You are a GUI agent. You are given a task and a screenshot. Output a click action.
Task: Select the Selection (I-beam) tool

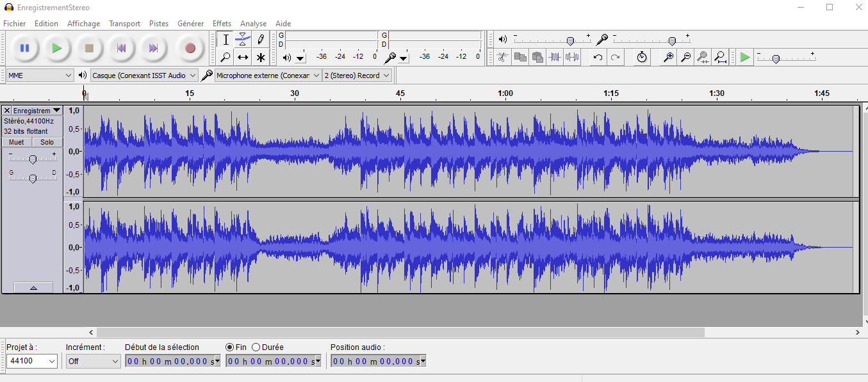[225, 40]
